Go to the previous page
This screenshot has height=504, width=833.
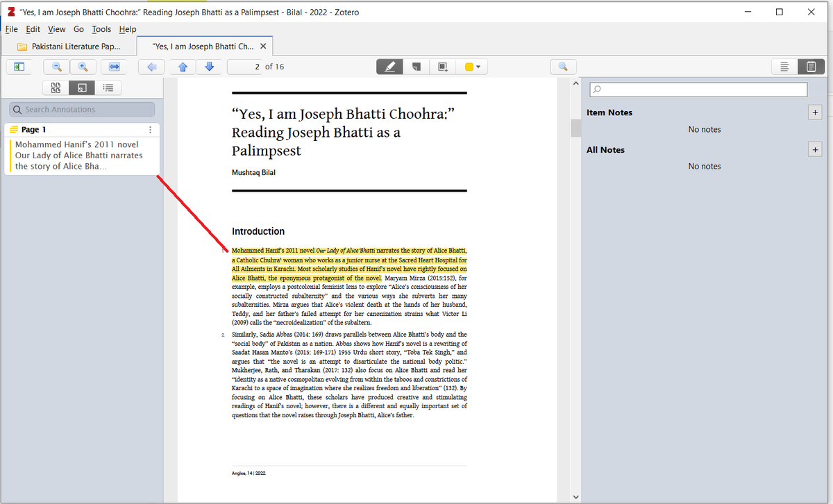pyautogui.click(x=183, y=67)
